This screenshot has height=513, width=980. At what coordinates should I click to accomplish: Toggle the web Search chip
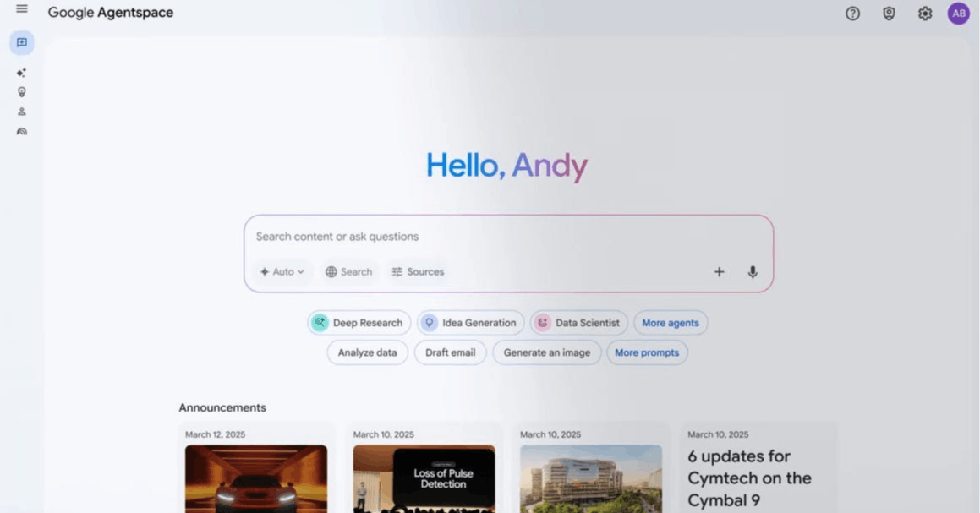point(348,272)
